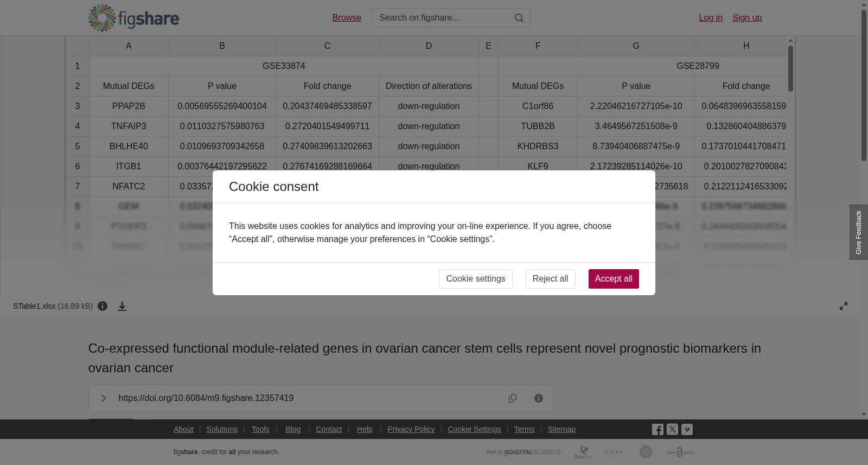Open the Contact footer link
This screenshot has width=868, height=465.
pyautogui.click(x=329, y=429)
